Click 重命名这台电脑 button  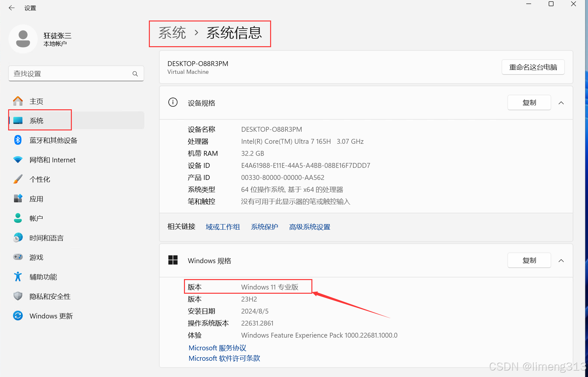click(533, 67)
